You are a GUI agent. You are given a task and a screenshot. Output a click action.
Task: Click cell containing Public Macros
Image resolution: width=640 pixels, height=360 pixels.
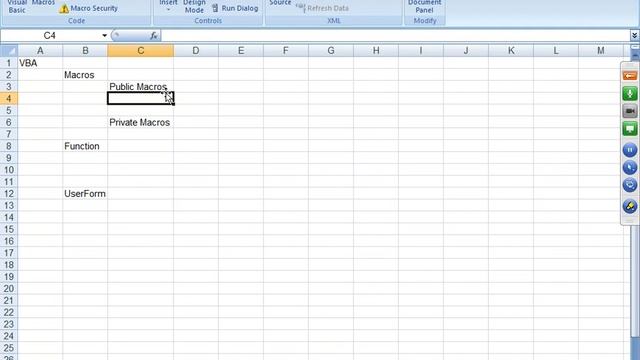[x=140, y=87]
